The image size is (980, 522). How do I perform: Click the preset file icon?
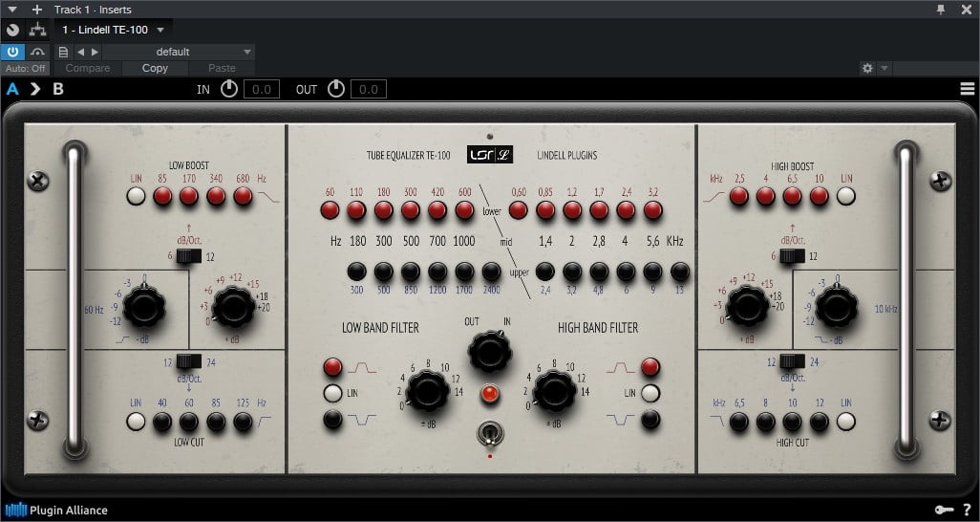pos(62,52)
